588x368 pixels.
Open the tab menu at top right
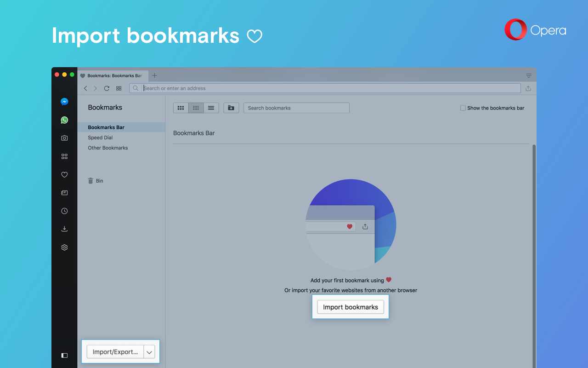click(x=529, y=75)
